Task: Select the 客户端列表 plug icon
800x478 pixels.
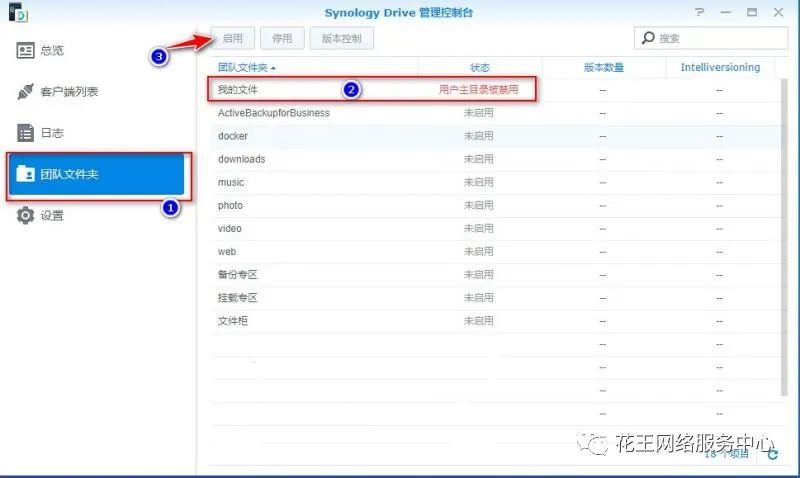Action: (x=25, y=92)
